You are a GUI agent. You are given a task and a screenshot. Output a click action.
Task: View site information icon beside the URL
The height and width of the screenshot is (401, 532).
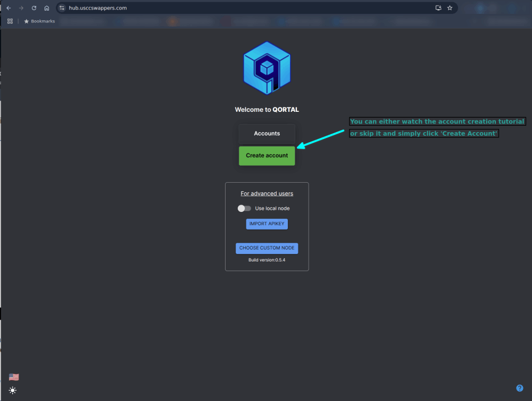coord(62,8)
